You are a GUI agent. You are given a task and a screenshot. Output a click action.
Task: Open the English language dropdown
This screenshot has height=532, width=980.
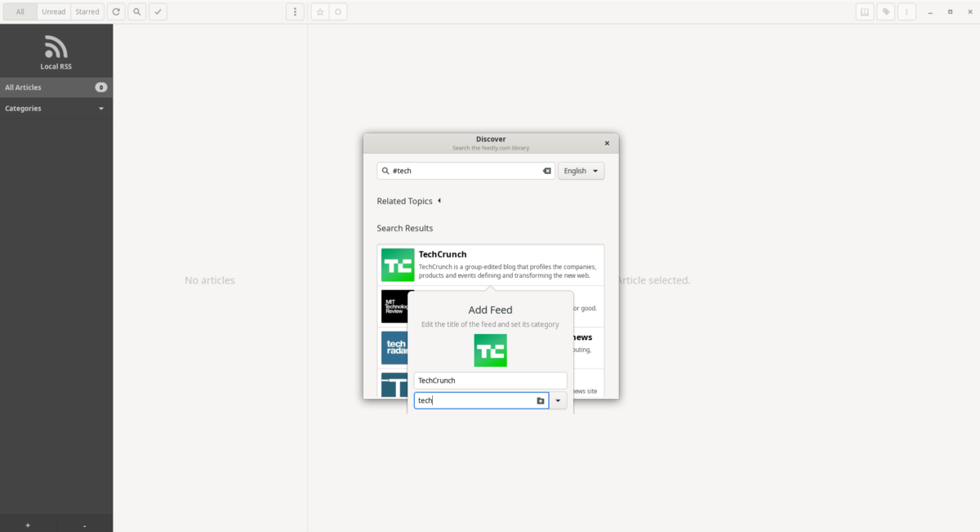pos(581,171)
